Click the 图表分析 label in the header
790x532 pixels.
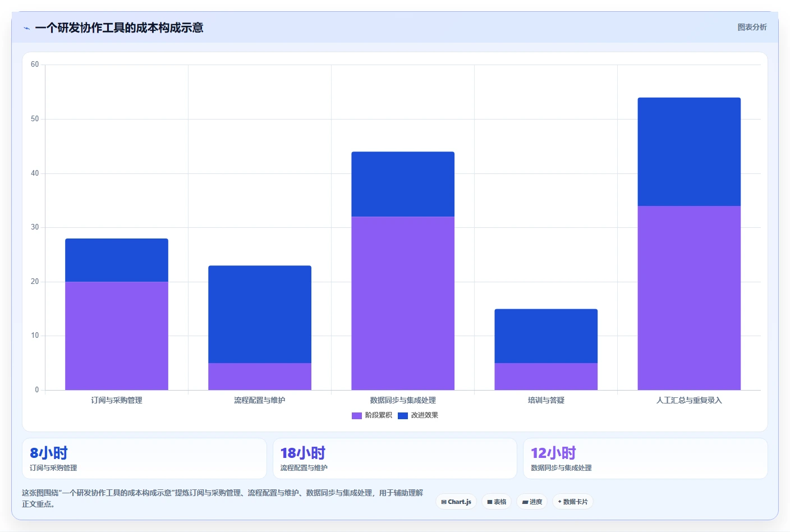[752, 27]
